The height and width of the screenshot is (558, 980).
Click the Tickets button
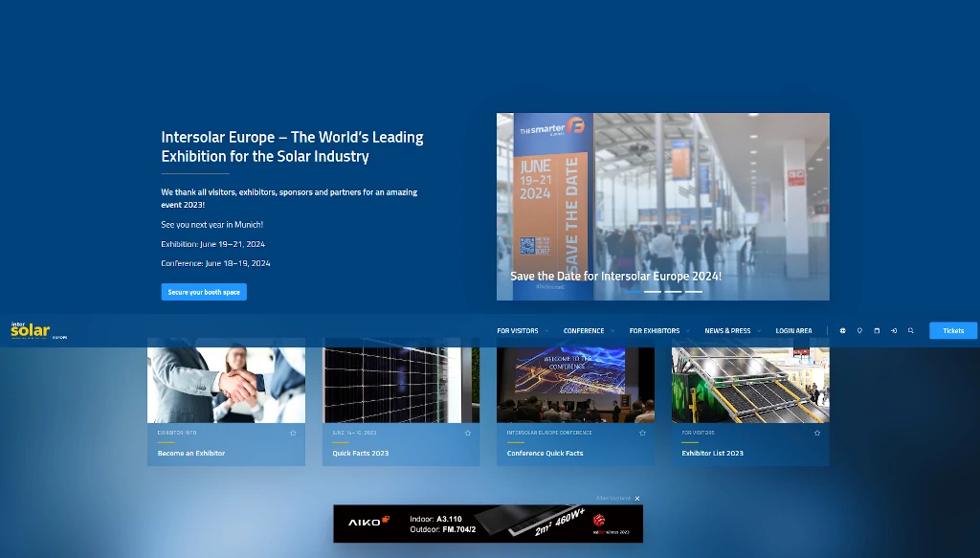953,330
